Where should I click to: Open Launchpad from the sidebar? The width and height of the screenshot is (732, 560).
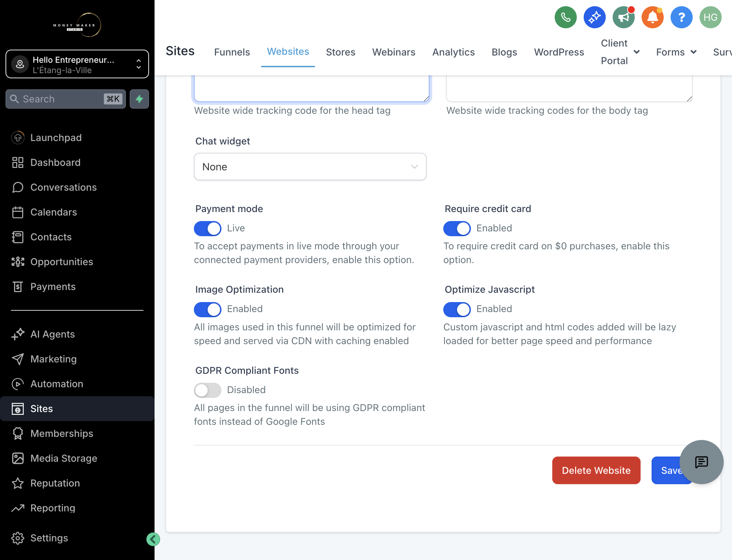[77, 138]
